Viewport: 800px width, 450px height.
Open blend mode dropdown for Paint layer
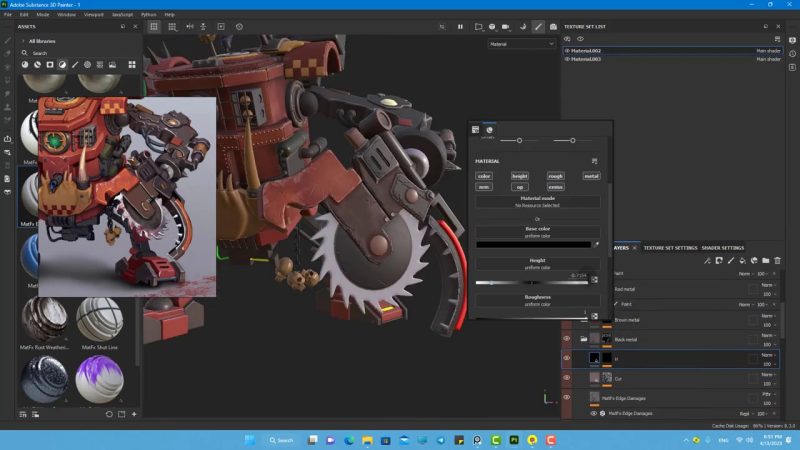743,304
